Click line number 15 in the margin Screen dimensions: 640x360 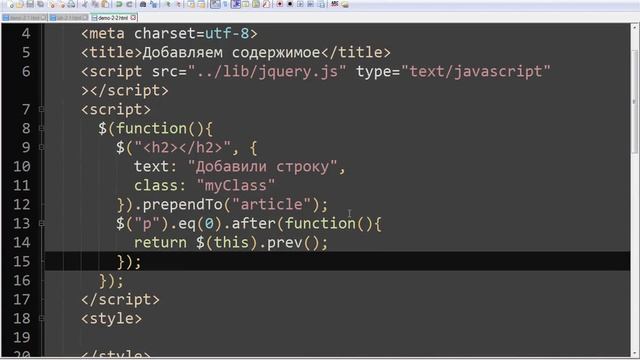tap(22, 261)
